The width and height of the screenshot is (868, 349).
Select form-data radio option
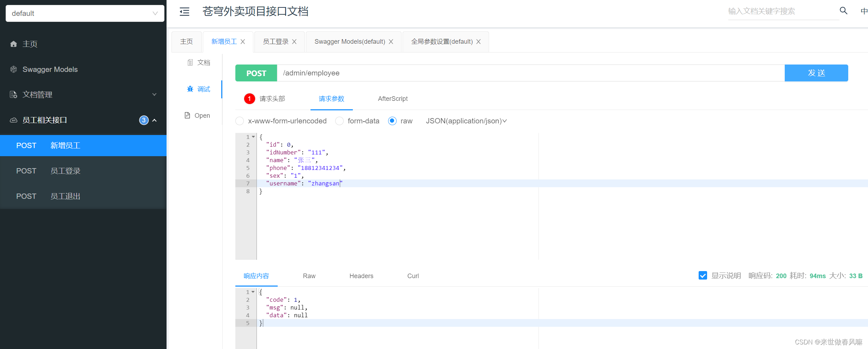click(x=339, y=121)
